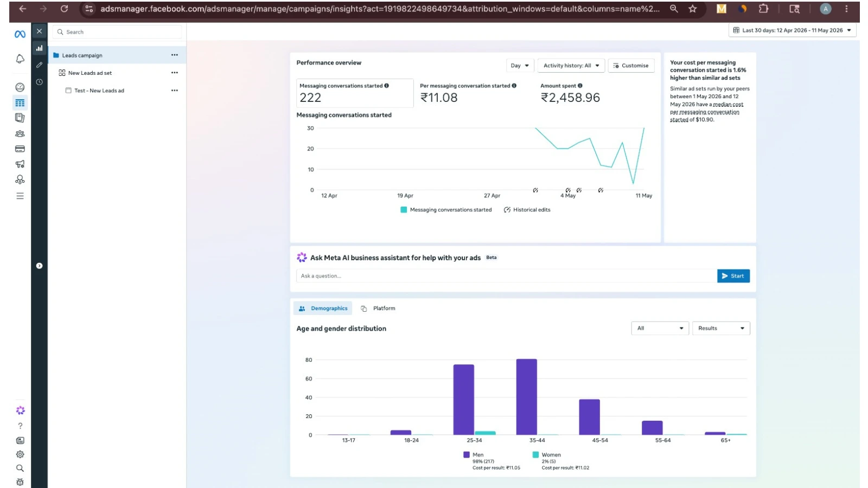Image resolution: width=868 pixels, height=488 pixels.
Task: Open more options for Leads campaign
Action: pos(174,55)
